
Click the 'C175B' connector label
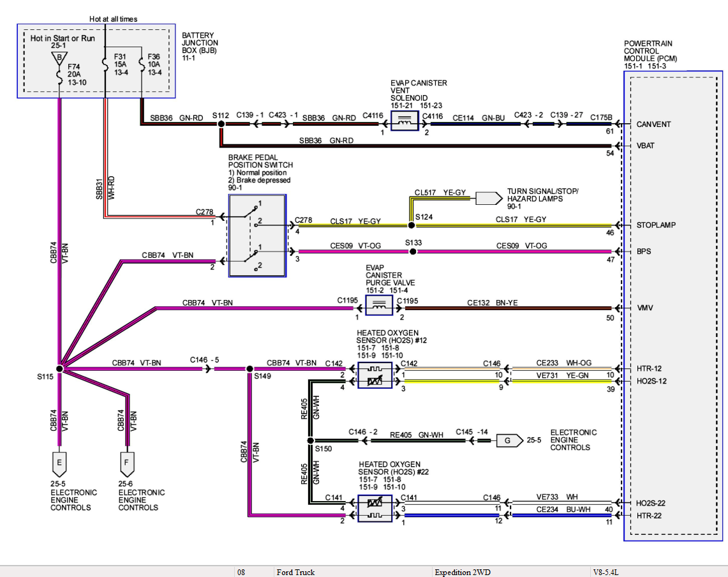[x=601, y=117]
